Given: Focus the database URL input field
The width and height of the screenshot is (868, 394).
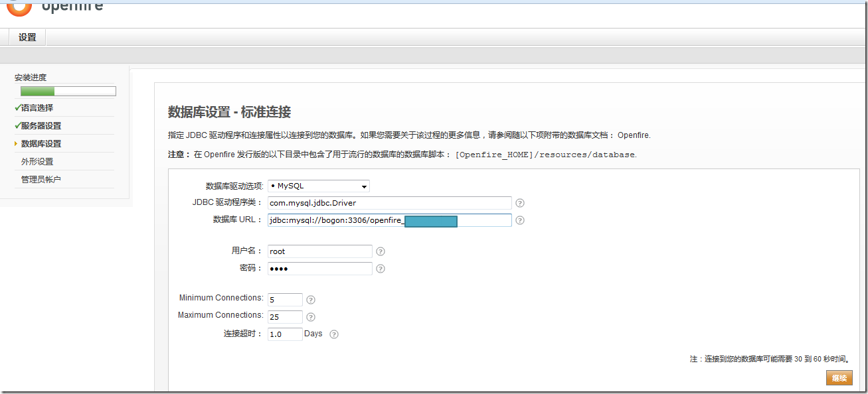Looking at the screenshot, I should point(390,220).
